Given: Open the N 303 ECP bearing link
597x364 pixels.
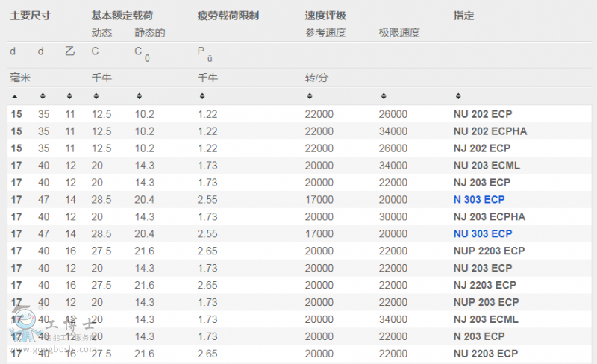Looking at the screenshot, I should (x=483, y=199).
